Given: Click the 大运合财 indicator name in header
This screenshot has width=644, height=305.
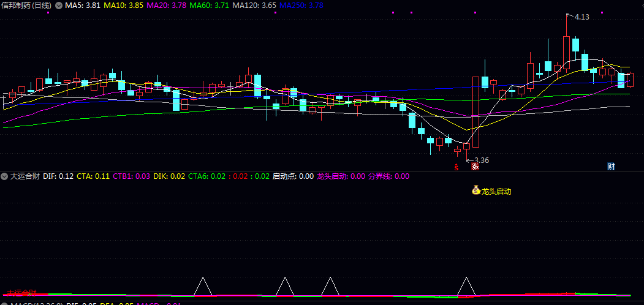Looking at the screenshot, I should pyautogui.click(x=25, y=176).
